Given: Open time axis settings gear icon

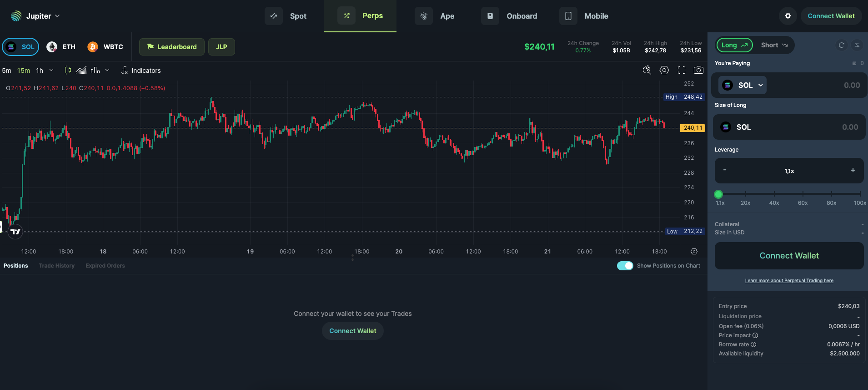Looking at the screenshot, I should (x=694, y=252).
